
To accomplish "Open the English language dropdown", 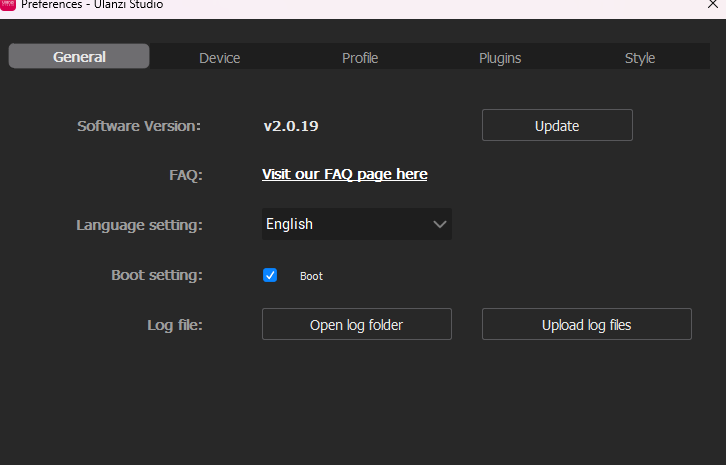I will pyautogui.click(x=357, y=224).
